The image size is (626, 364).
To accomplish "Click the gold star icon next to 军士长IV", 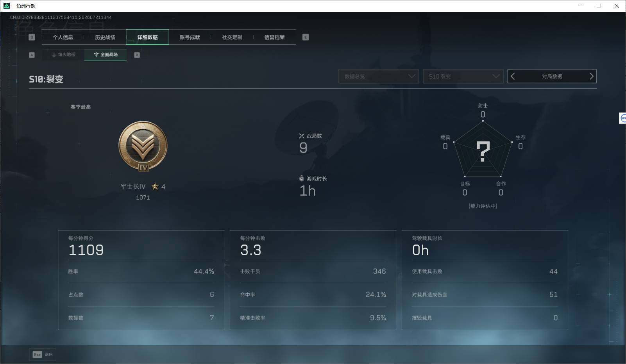I will 155,186.
